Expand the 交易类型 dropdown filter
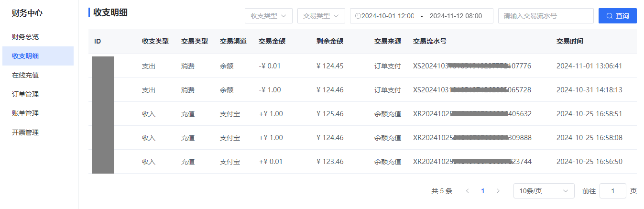The image size is (644, 209). [x=321, y=16]
